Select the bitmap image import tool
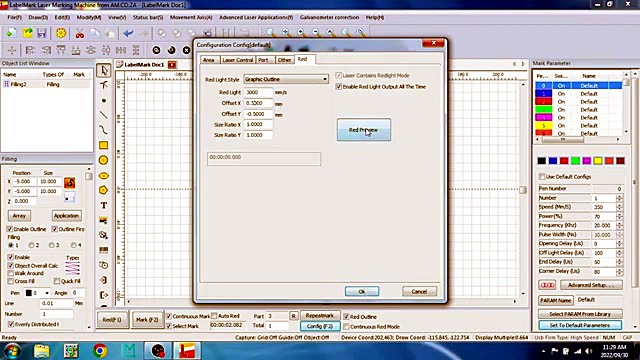This screenshot has height=360, width=640. coord(104,220)
